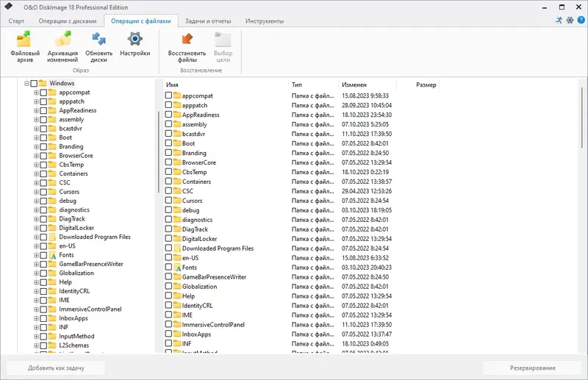This screenshot has height=380, width=588.
Task: Check the INF checkbox in the file list
Action: click(169, 343)
